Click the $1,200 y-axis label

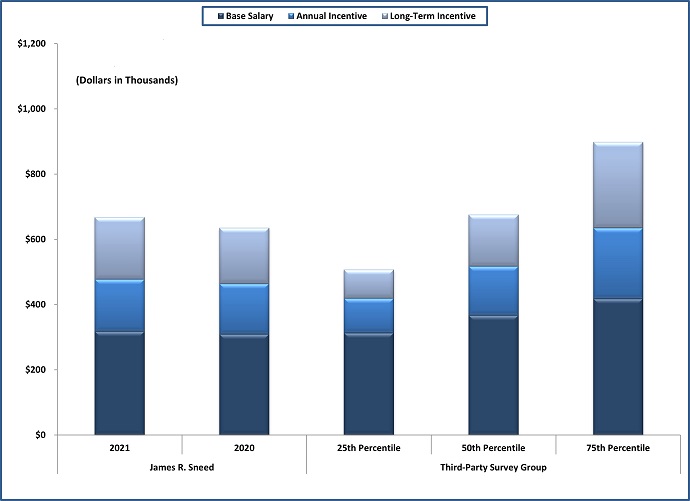click(x=31, y=44)
